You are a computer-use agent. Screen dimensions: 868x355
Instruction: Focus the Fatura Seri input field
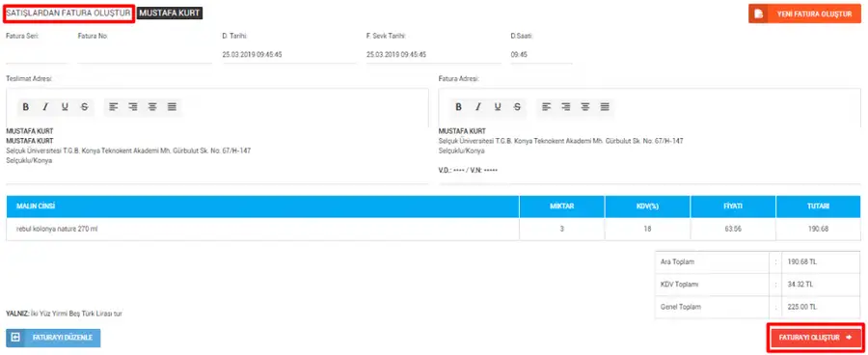(37, 55)
